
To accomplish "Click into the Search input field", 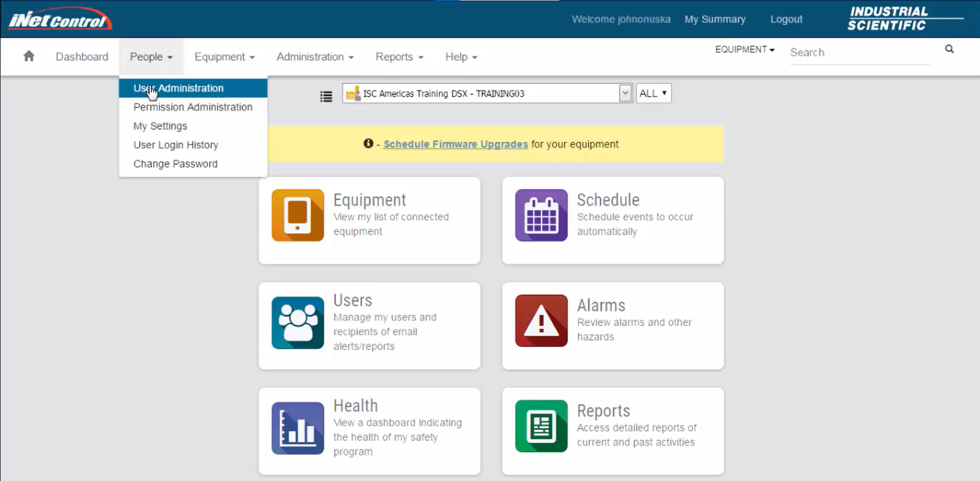I will [x=859, y=52].
